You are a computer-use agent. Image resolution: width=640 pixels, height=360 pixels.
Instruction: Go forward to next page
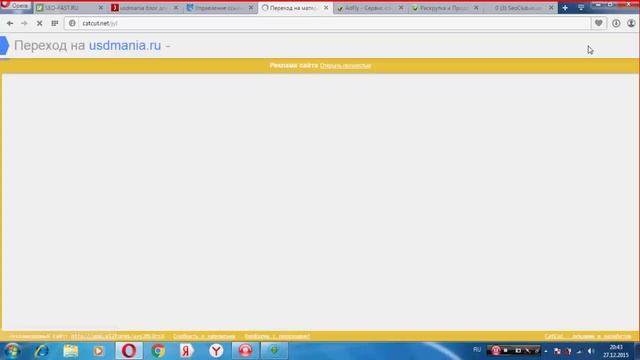24,23
